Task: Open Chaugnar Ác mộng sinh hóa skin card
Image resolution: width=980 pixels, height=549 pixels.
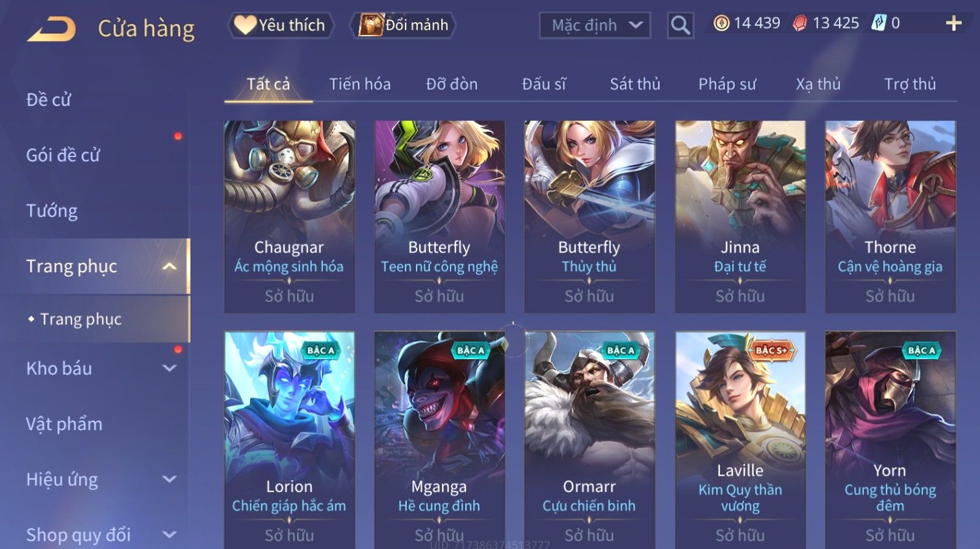Action: (x=289, y=216)
